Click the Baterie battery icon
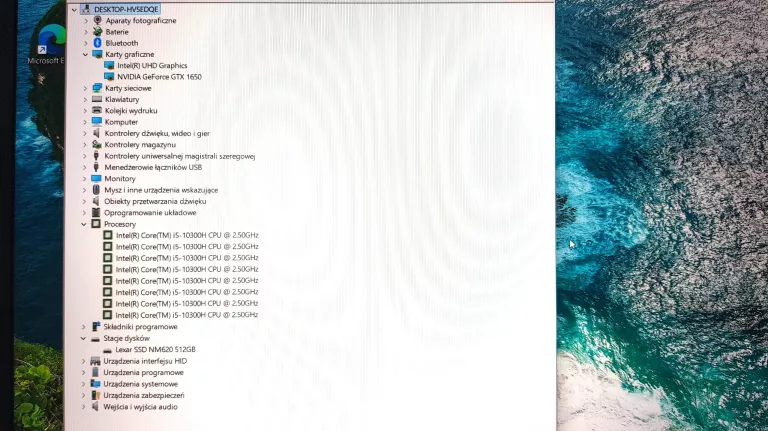 pos(97,32)
